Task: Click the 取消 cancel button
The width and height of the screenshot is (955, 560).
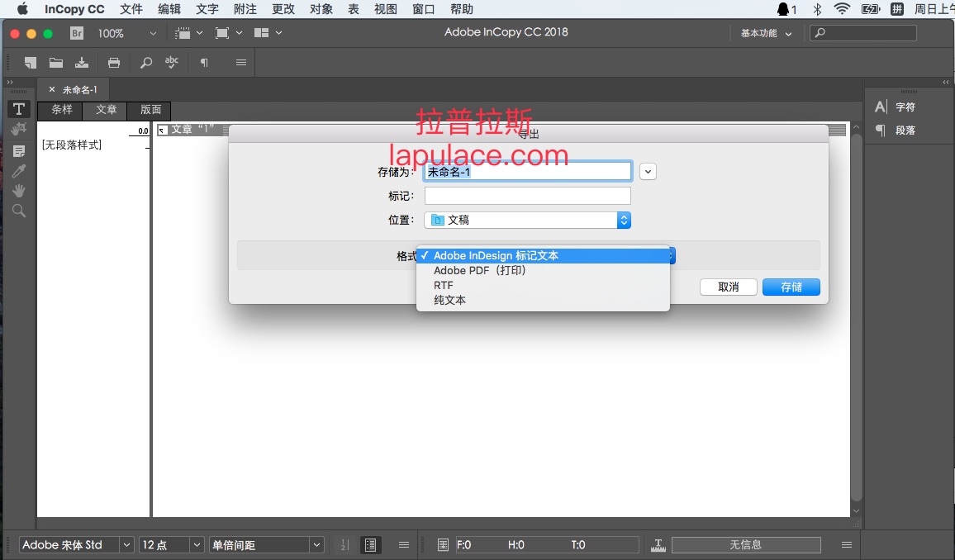Action: pyautogui.click(x=729, y=287)
